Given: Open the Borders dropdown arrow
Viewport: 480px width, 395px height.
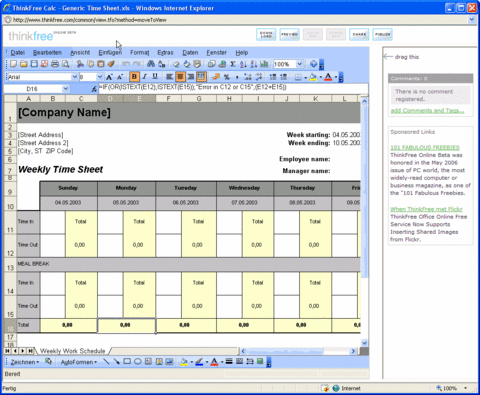Looking at the screenshot, I should 305,77.
